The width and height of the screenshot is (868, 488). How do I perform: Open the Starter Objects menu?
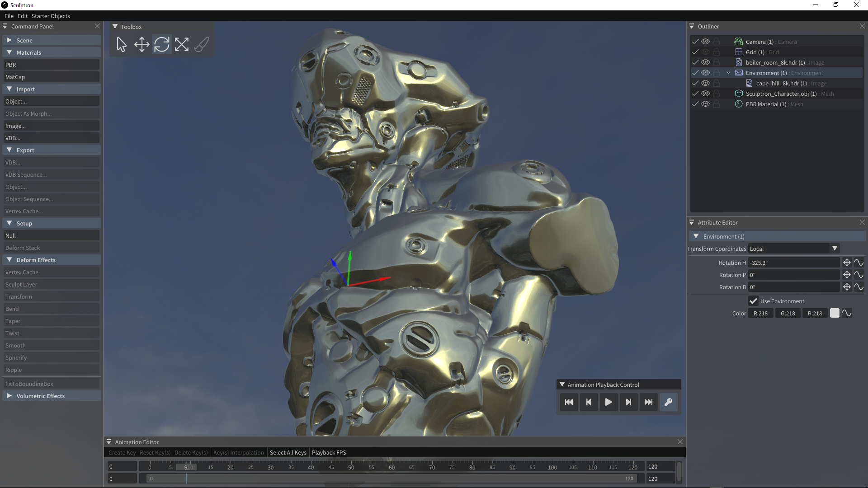coord(51,16)
